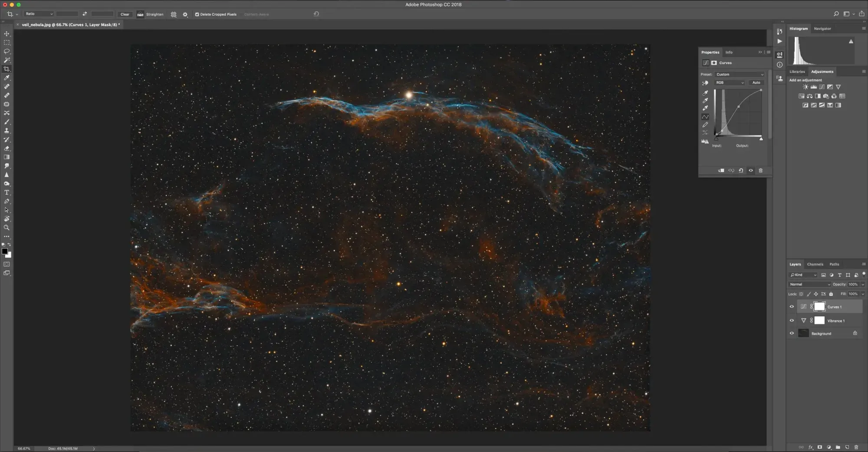
Task: Hide the Curves 1 layer
Action: (792, 307)
